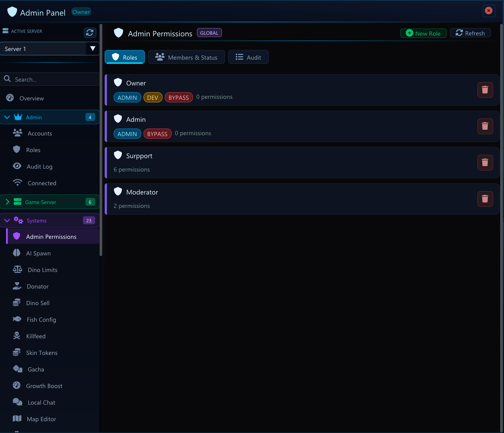Close the Admin Panel window
Screen dimensions: 504x433
(489, 11)
